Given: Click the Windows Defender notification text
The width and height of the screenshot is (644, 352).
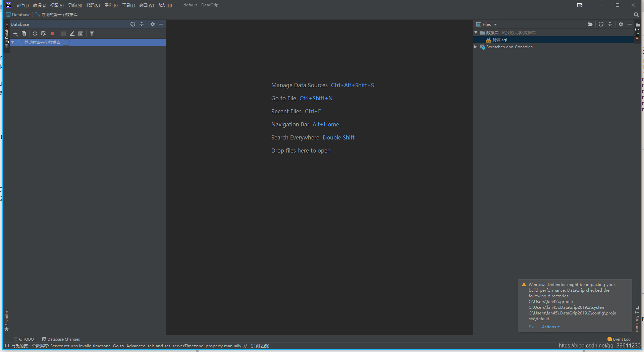Looking at the screenshot, I should click(572, 301).
